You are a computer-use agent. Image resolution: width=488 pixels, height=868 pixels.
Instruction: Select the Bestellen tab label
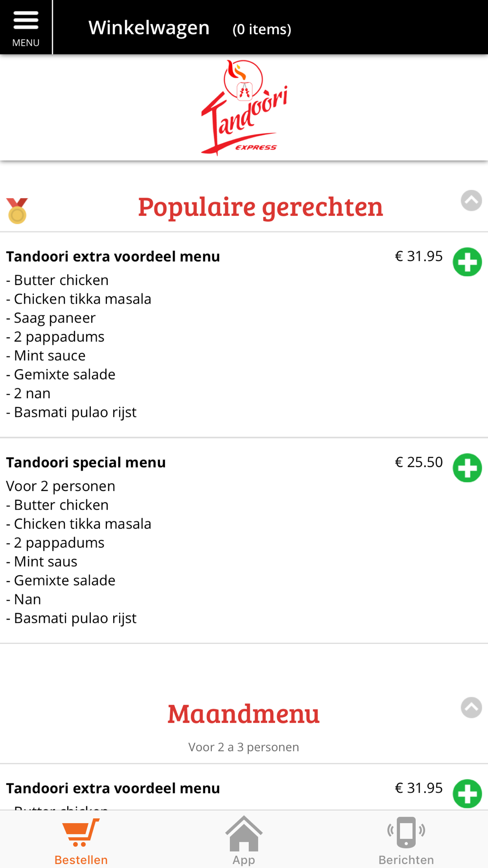tap(81, 860)
